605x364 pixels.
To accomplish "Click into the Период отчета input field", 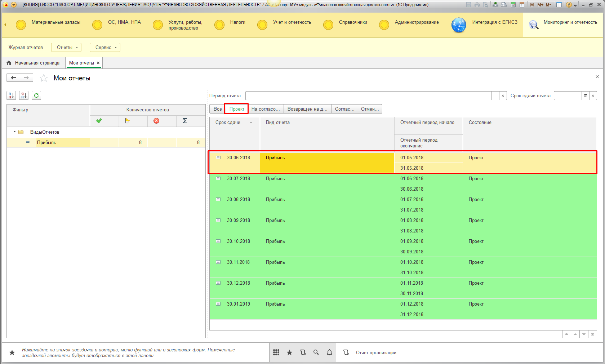I will [x=368, y=96].
